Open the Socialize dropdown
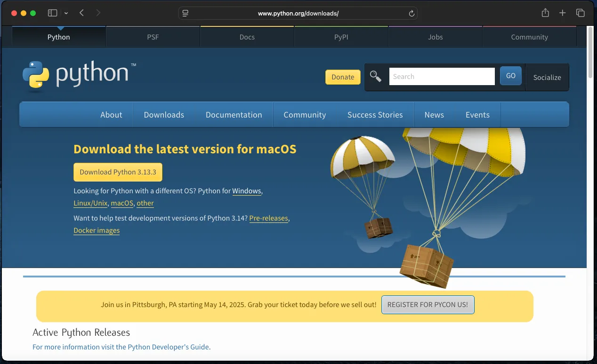The image size is (597, 364). tap(547, 78)
